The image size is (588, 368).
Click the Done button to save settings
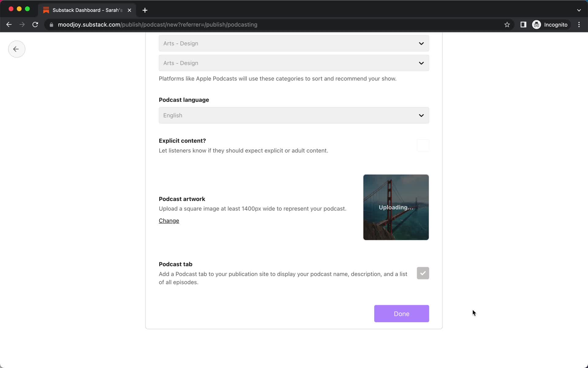point(402,313)
